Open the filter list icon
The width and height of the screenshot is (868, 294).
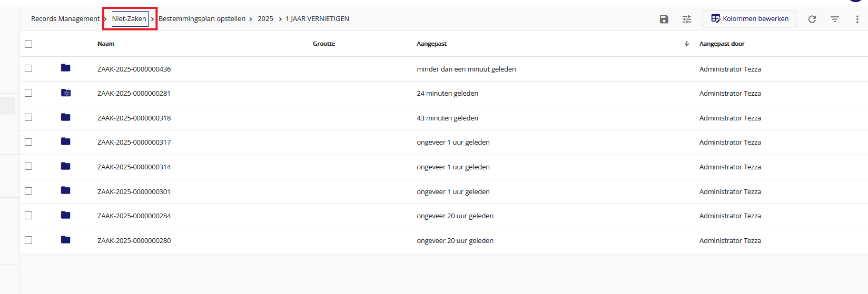pos(835,19)
